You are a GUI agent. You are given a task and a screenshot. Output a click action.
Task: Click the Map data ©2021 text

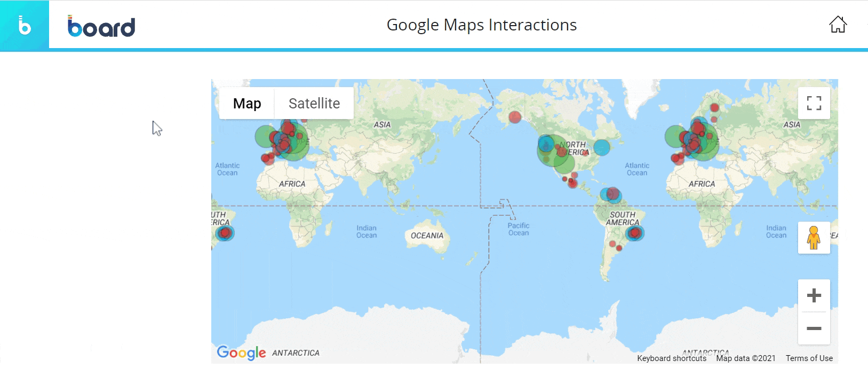coord(745,358)
